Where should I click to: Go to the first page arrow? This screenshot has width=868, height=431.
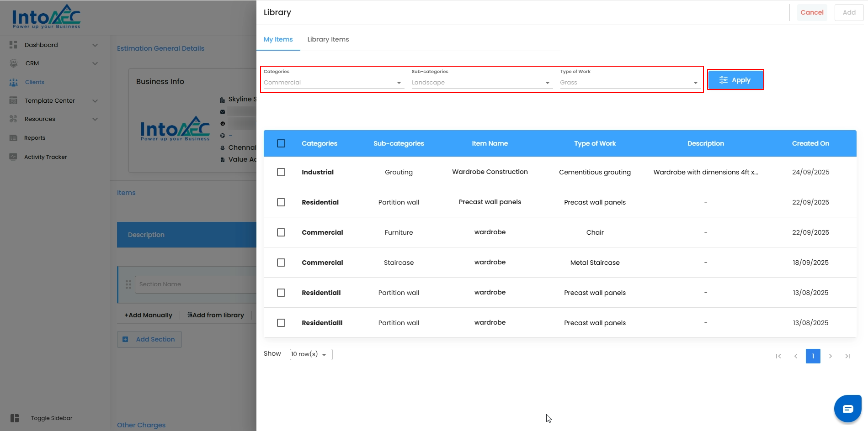pos(778,356)
